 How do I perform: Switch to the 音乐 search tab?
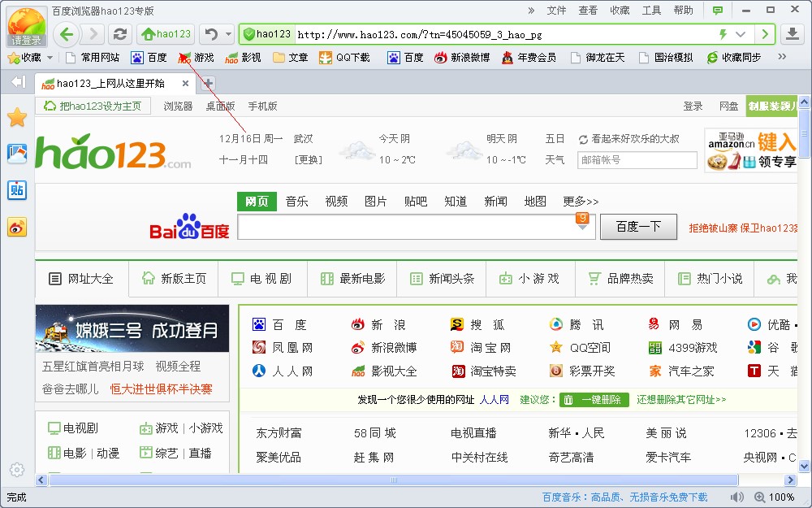[296, 201]
